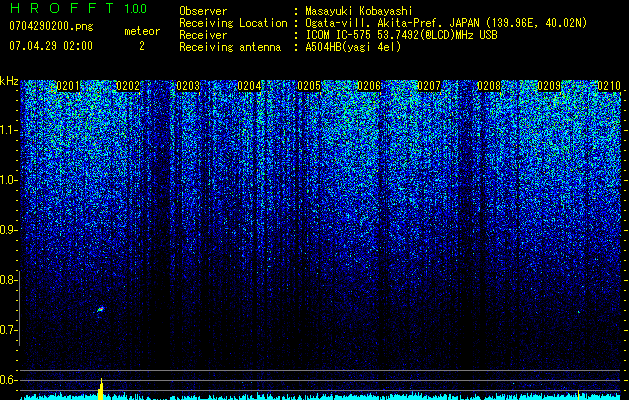Click the Receiver label
Viewport: 629px width, 400px height.
(x=203, y=35)
